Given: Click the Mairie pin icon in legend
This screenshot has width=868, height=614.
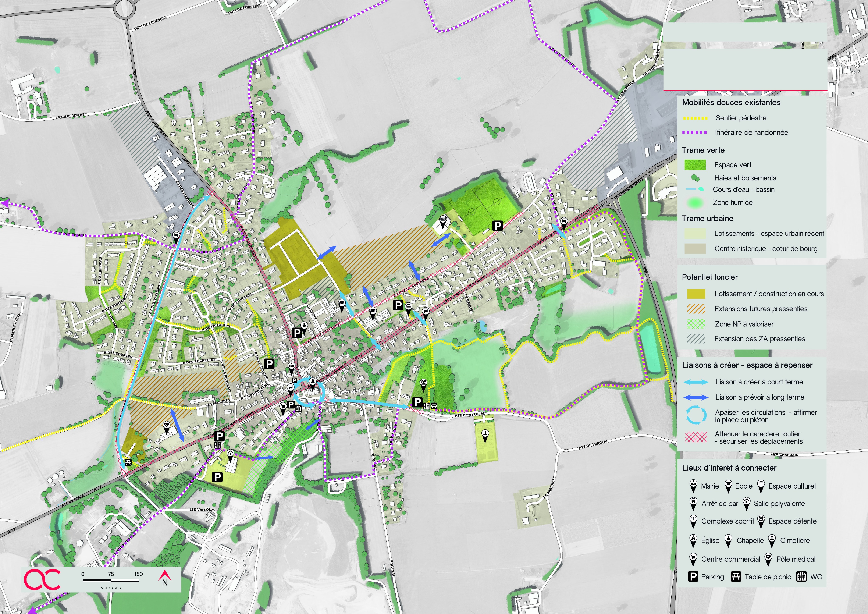Looking at the screenshot, I should point(693,486).
